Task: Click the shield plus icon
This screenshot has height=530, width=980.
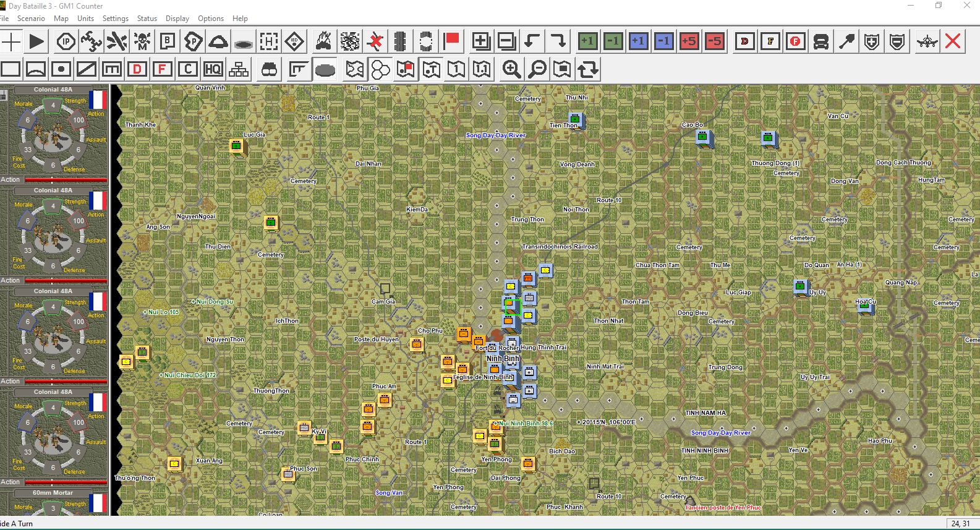Action: [x=872, y=42]
